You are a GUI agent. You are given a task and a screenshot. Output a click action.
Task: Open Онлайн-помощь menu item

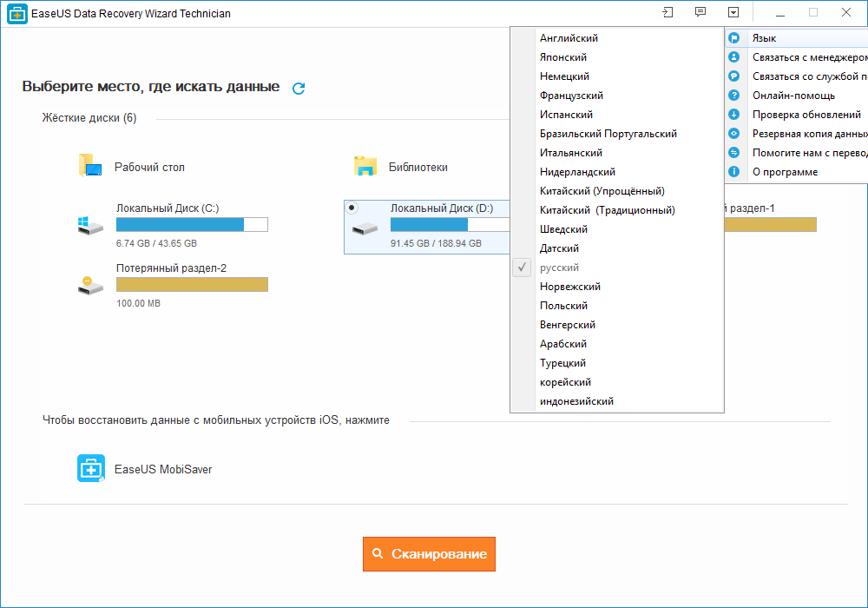(x=797, y=96)
